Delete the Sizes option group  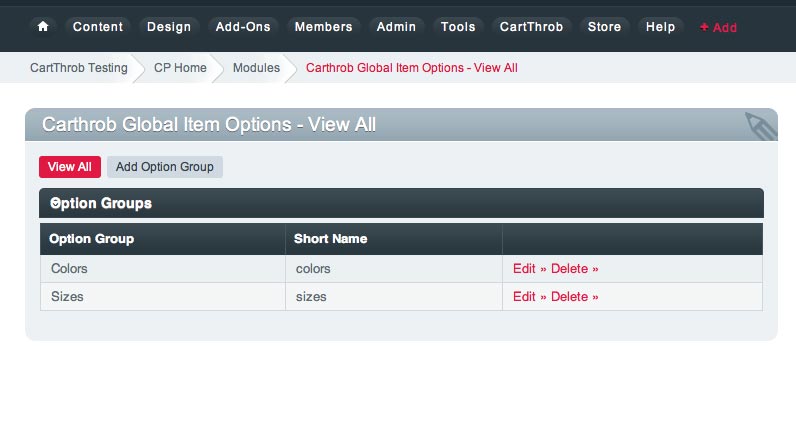(575, 297)
